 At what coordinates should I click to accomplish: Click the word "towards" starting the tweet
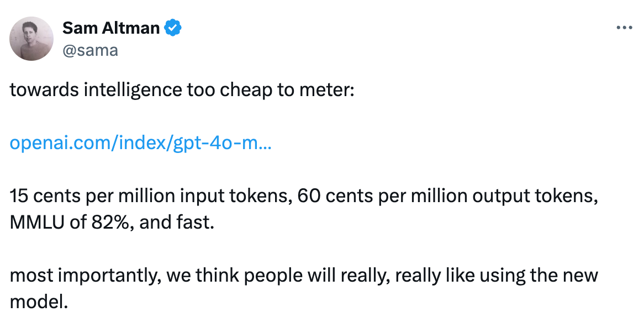click(x=44, y=90)
